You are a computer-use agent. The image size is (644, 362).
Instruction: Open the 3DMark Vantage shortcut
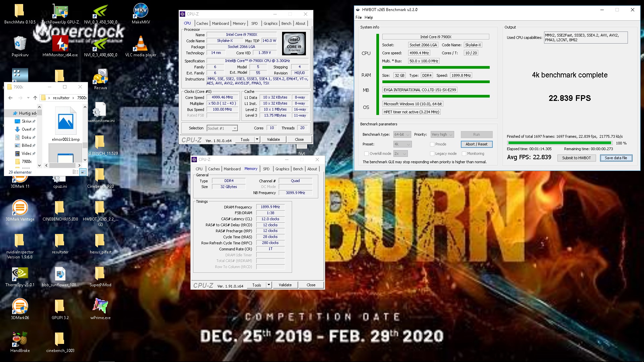point(20,210)
